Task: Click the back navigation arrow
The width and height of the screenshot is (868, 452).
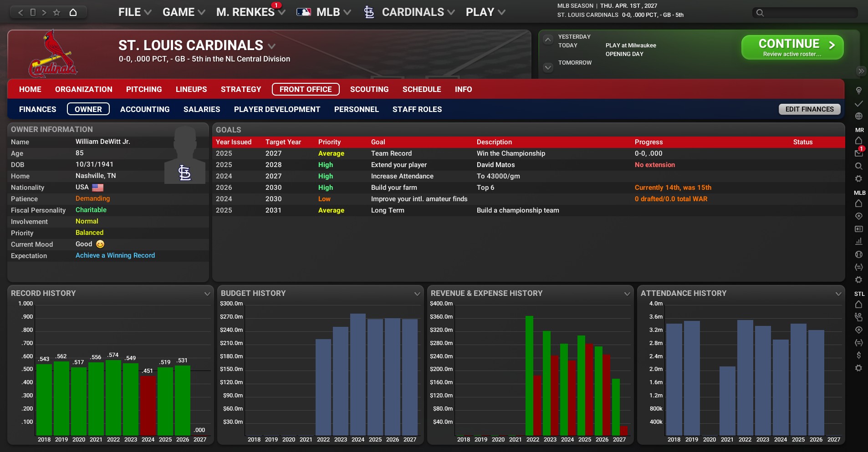Action: [x=20, y=12]
